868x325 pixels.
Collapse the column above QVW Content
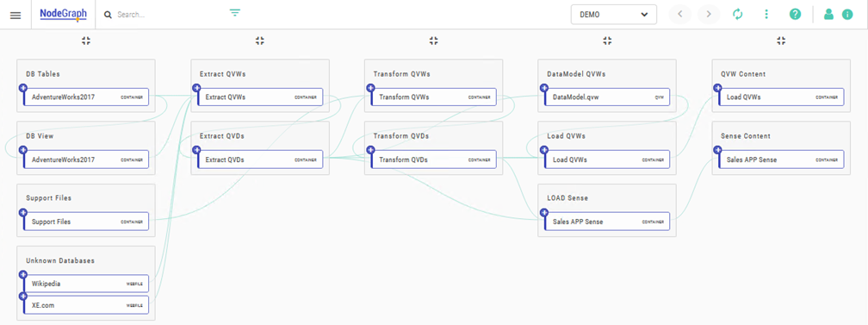coord(781,41)
